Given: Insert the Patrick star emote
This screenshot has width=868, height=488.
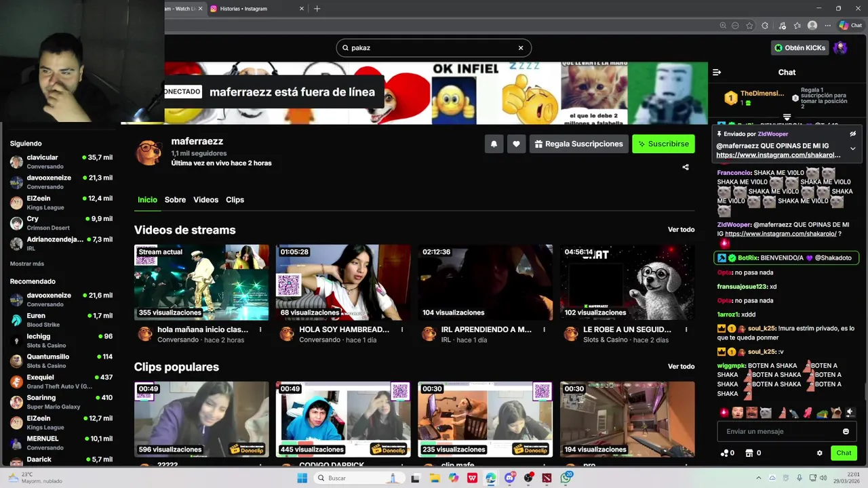Looking at the screenshot, I should (x=783, y=412).
